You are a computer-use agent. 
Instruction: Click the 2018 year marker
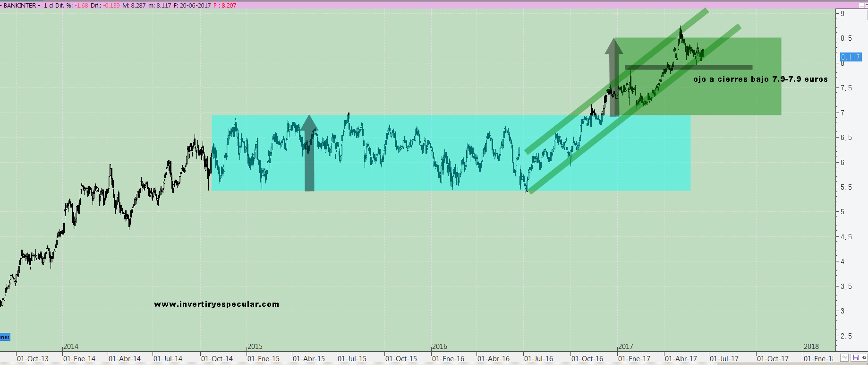[x=812, y=347]
